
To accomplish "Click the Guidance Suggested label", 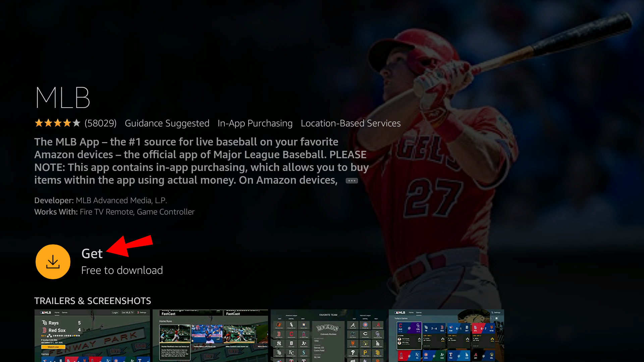I will click(167, 123).
